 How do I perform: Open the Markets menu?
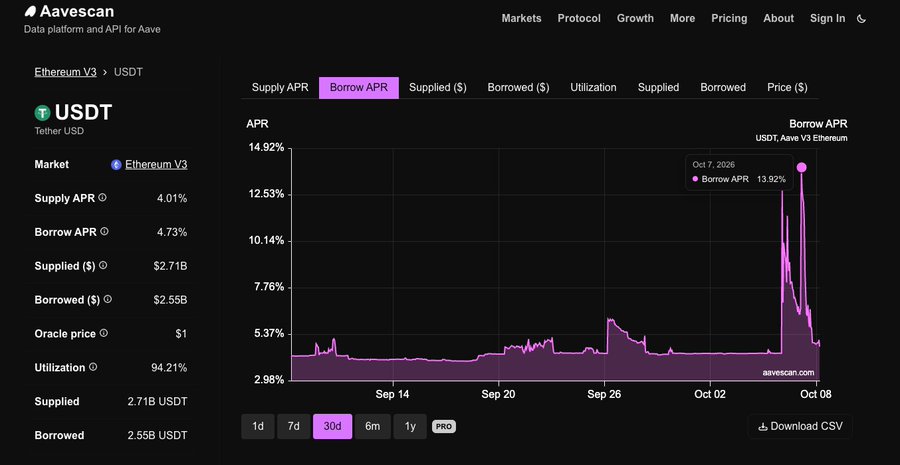pyautogui.click(x=521, y=18)
